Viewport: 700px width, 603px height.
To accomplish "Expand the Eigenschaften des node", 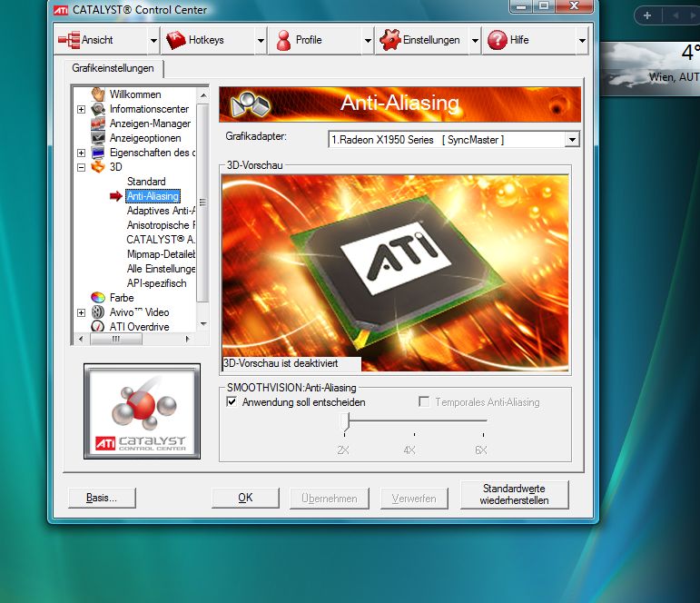I will pos(81,153).
